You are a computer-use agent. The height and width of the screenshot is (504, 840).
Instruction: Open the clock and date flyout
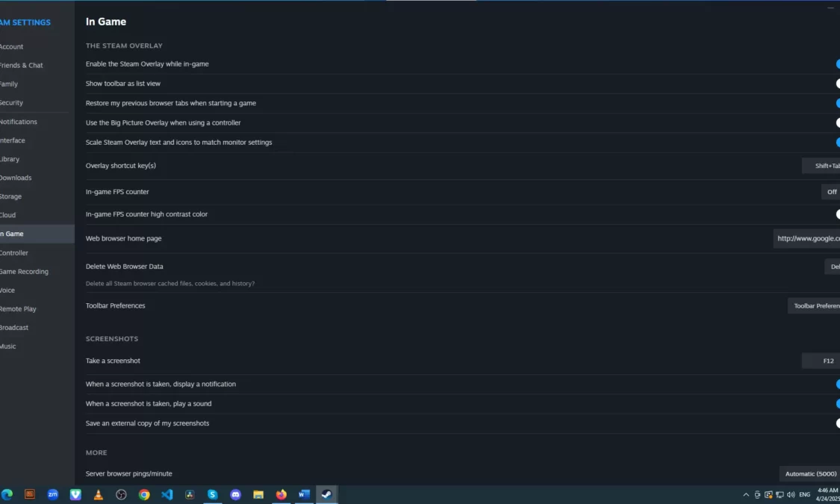coord(827,494)
